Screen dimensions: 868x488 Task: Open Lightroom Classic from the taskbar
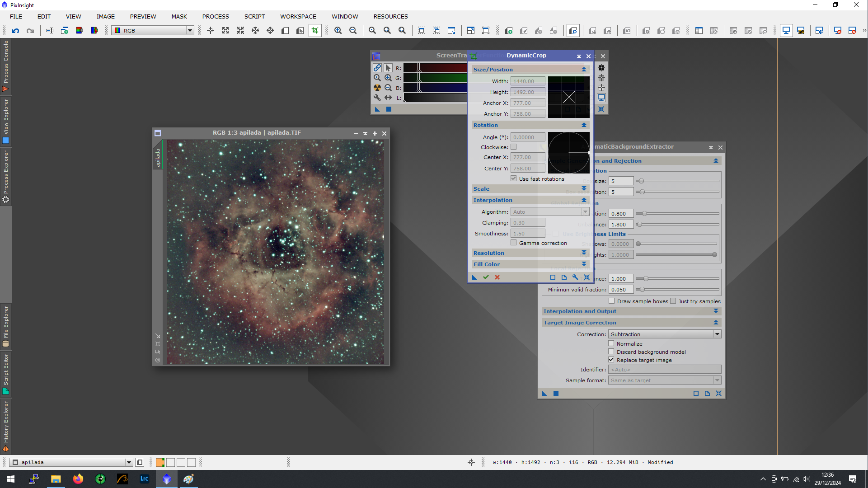coord(145,479)
